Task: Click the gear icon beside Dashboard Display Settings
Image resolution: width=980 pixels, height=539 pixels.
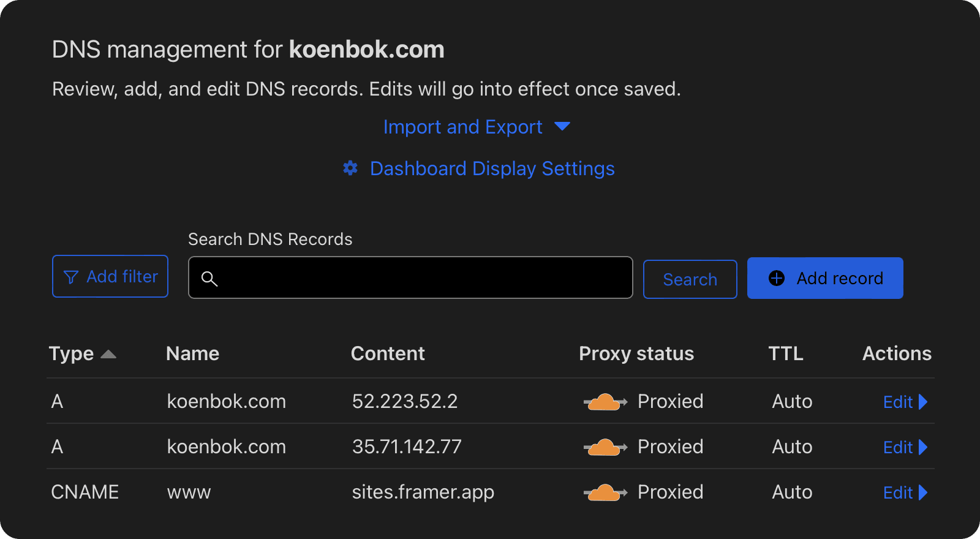Action: click(x=350, y=168)
